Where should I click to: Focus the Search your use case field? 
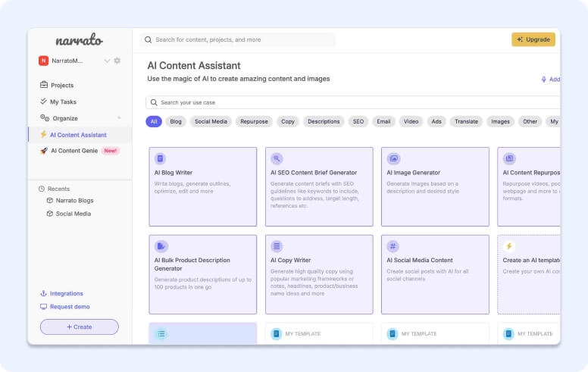pyautogui.click(x=352, y=102)
